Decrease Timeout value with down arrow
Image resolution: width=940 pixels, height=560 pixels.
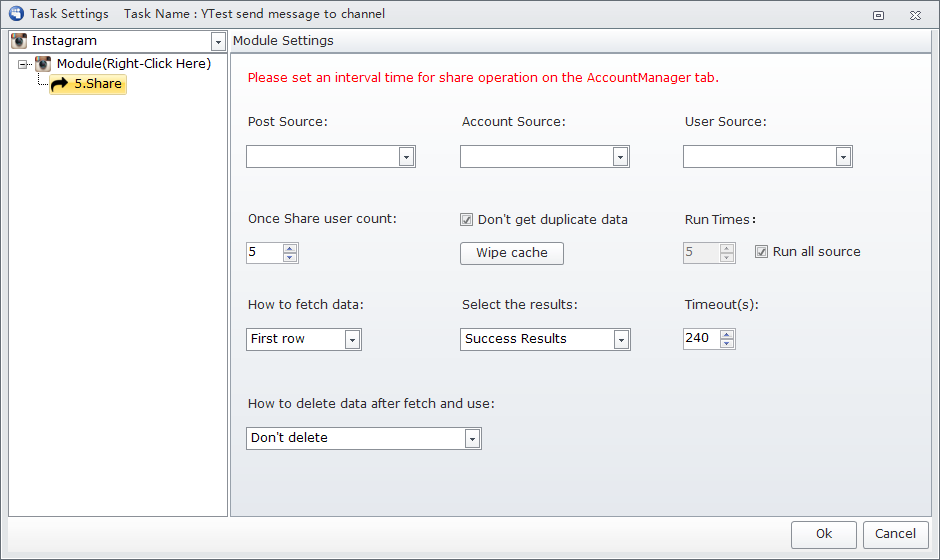[727, 344]
